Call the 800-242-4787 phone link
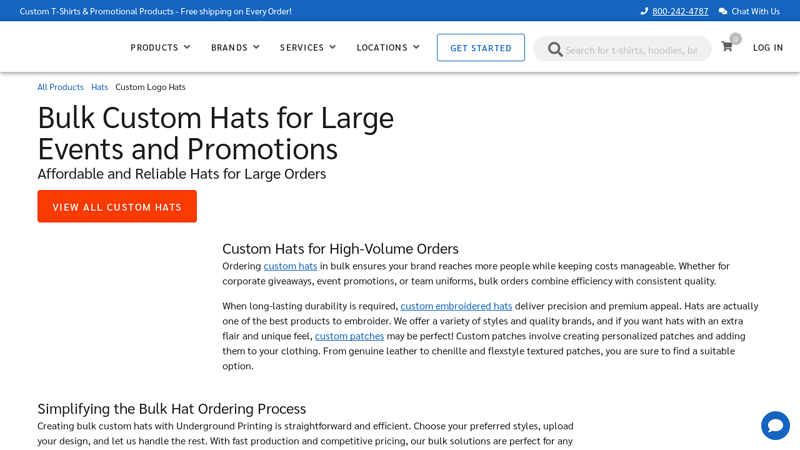Viewport: 800px width, 450px height. pyautogui.click(x=680, y=11)
